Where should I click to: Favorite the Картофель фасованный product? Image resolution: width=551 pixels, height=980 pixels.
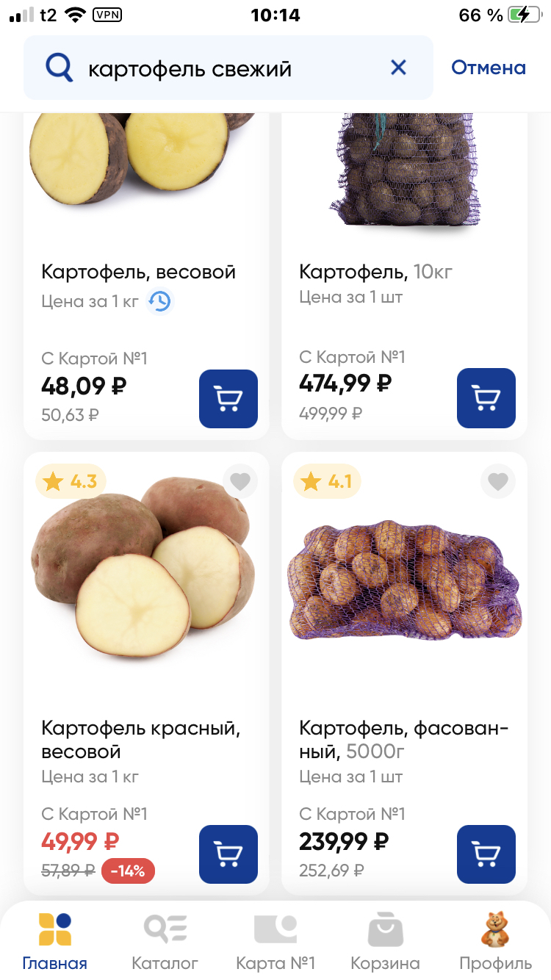[x=498, y=482]
